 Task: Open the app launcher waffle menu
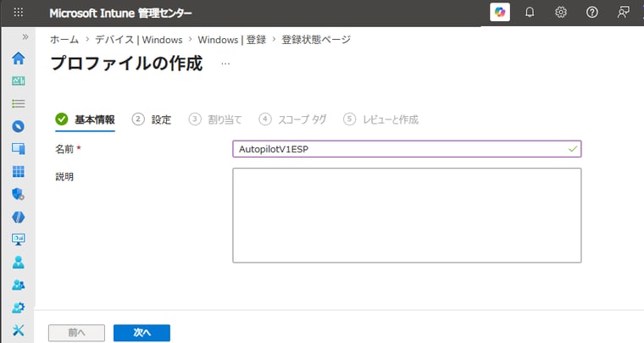pos(19,13)
